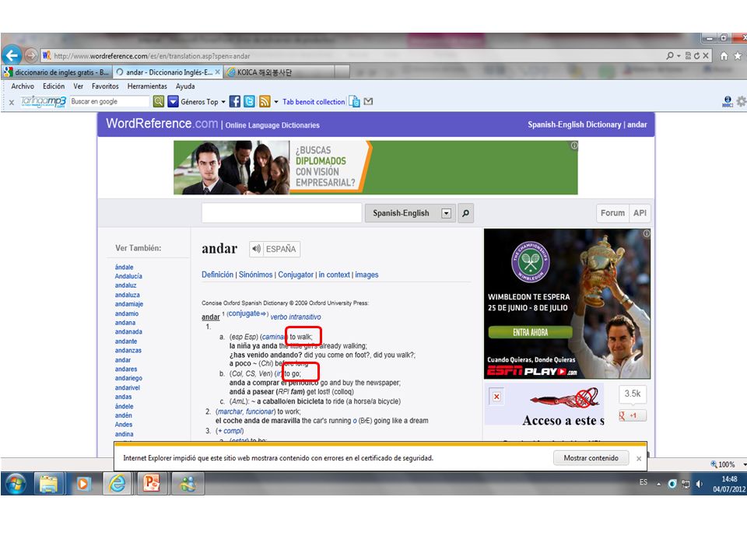Click the conjugate link beside andar
The image size is (747, 560).
(x=247, y=313)
